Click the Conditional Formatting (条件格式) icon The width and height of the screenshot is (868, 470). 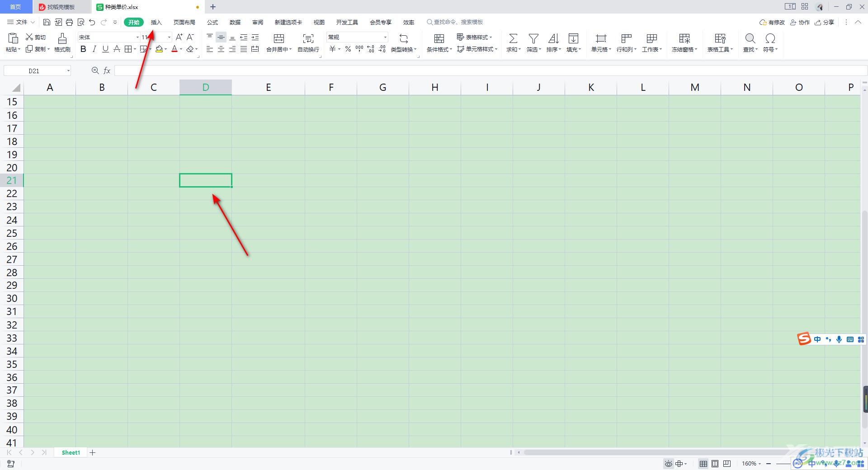[x=439, y=38]
